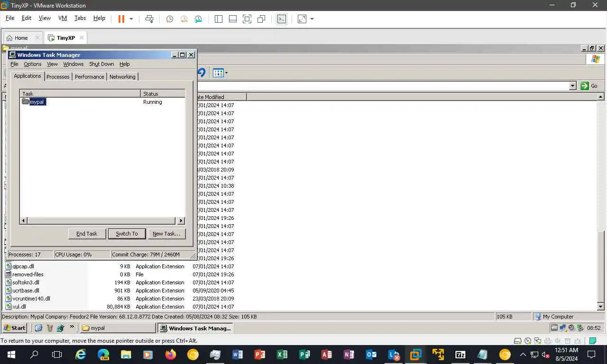607x364 pixels.
Task: Open Firefox from Windows taskbar
Action: [171, 355]
